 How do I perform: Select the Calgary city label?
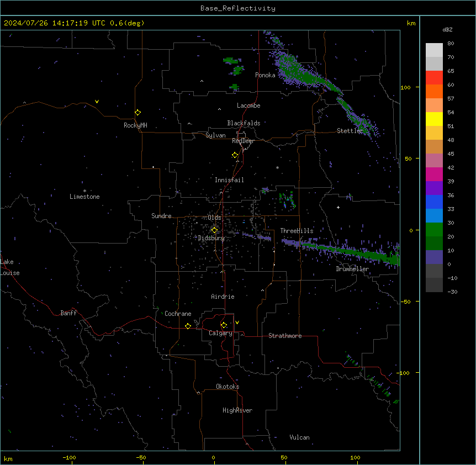(221, 333)
